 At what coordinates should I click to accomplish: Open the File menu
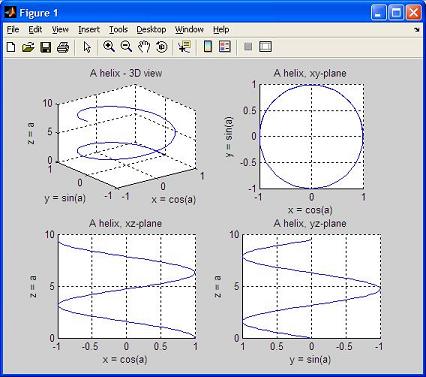click(13, 30)
